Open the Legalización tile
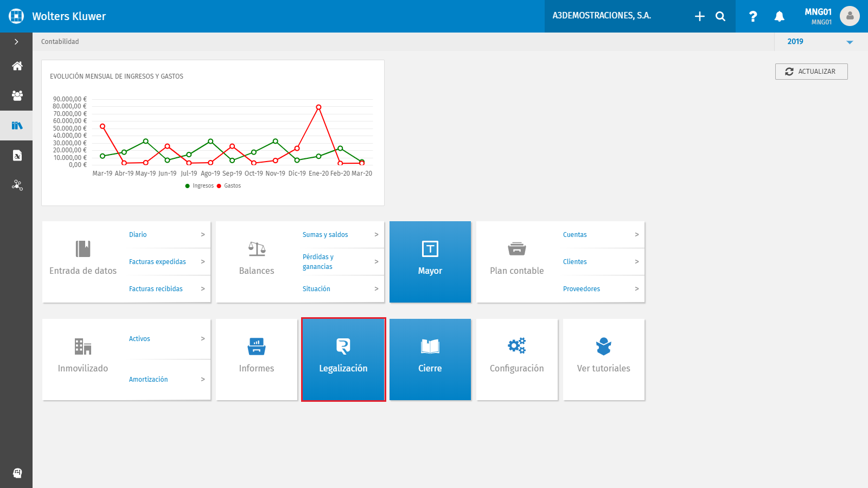 [x=343, y=359]
